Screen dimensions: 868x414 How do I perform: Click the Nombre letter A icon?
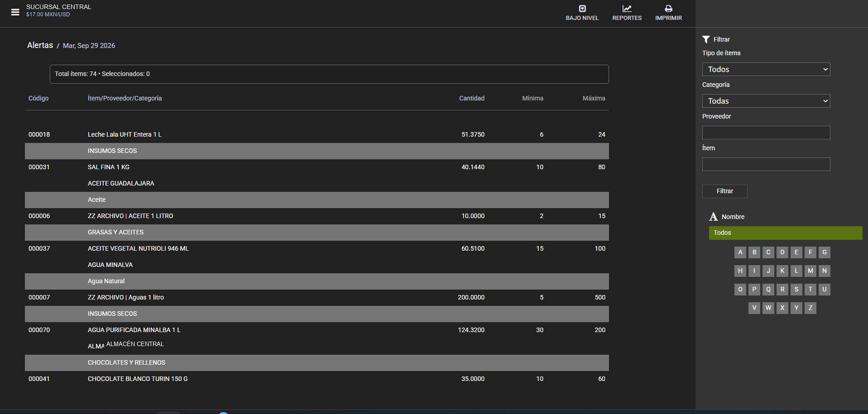click(714, 217)
